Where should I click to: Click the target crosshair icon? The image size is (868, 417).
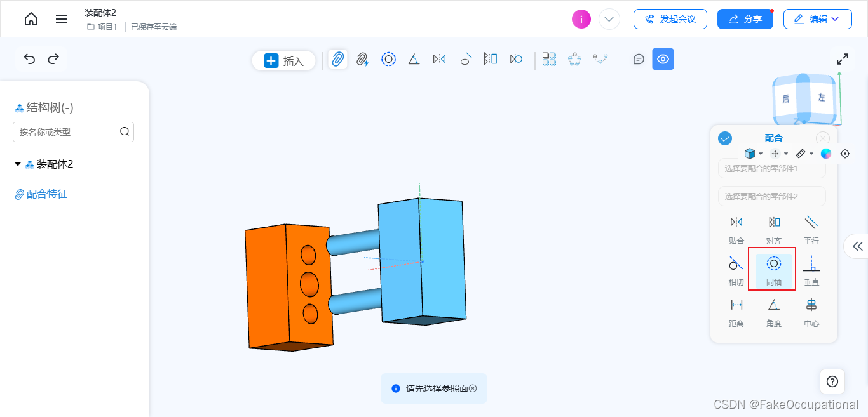(845, 154)
